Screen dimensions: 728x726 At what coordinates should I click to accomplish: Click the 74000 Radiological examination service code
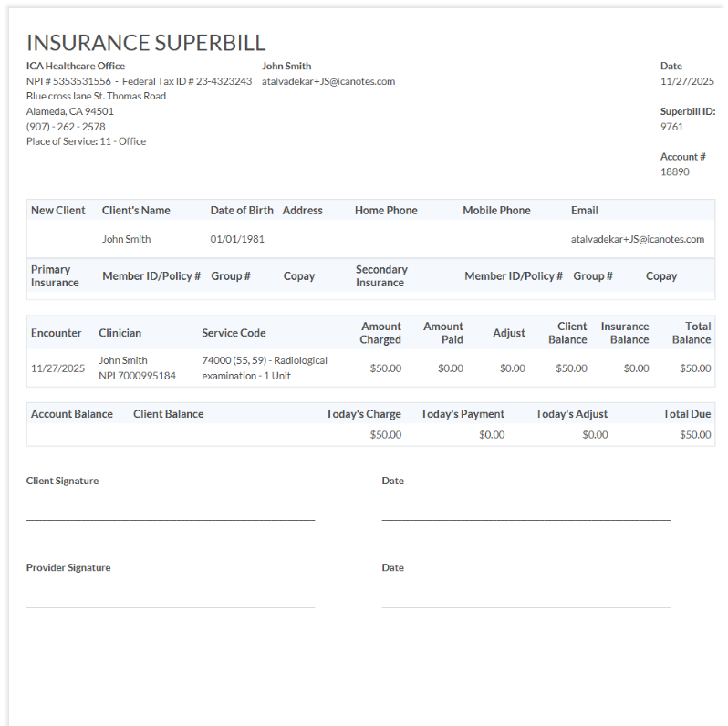pos(265,368)
